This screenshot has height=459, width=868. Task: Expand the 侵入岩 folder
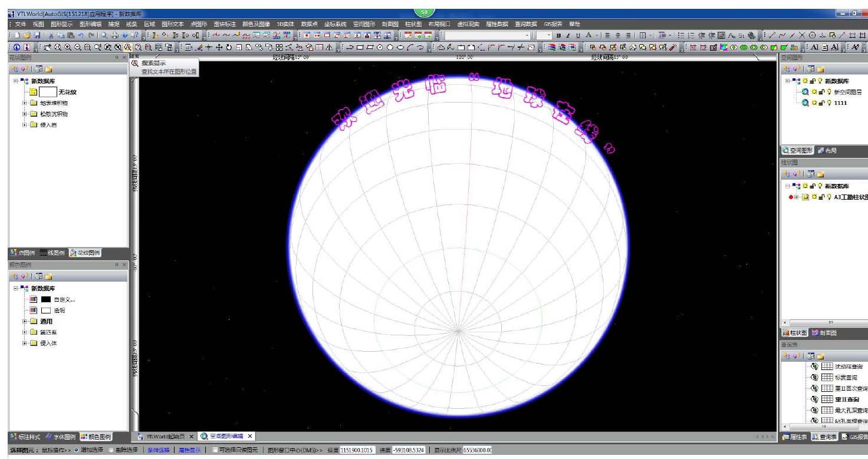tap(25, 124)
